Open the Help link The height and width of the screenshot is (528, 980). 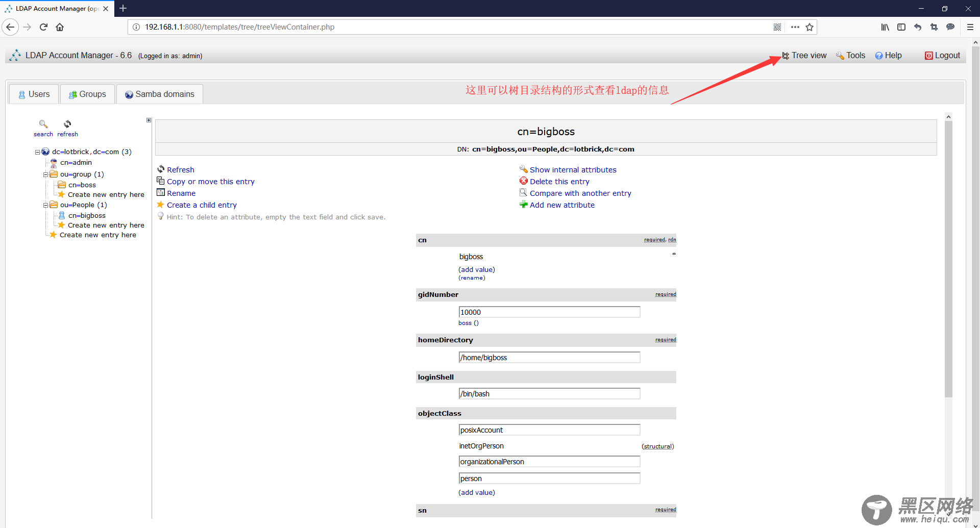[888, 56]
